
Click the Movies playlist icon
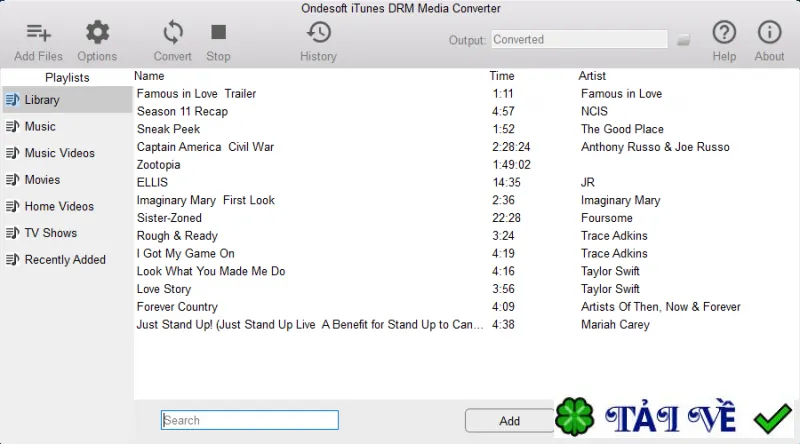(12, 180)
